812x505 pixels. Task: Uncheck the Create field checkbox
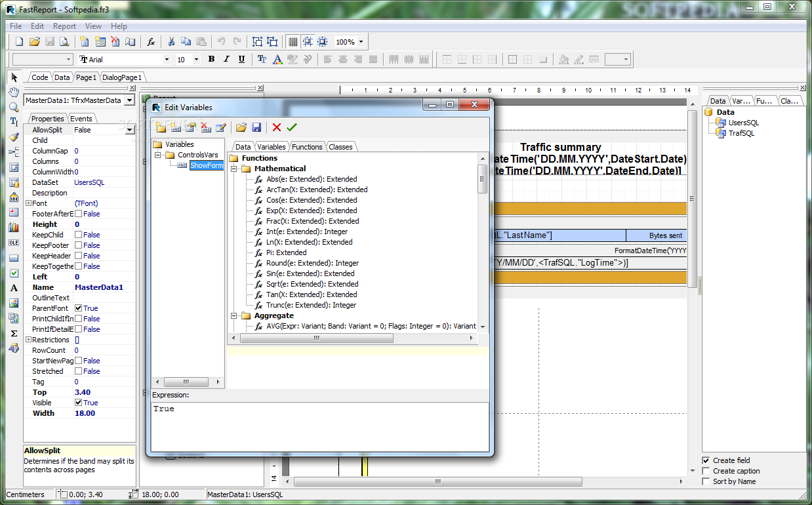706,460
